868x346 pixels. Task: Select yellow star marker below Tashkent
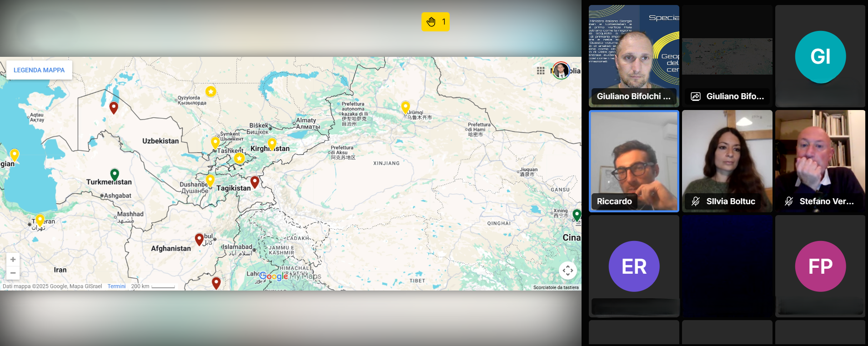click(239, 158)
